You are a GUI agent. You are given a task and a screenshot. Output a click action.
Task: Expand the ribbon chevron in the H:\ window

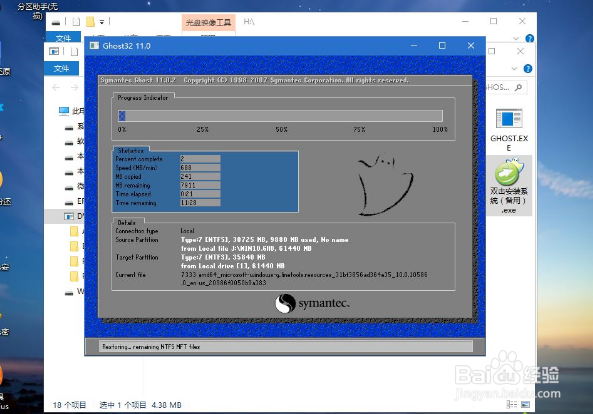point(516,39)
